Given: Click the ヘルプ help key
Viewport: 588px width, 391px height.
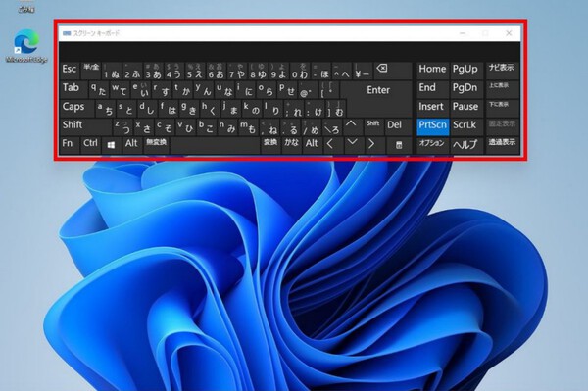Looking at the screenshot, I should (x=466, y=145).
